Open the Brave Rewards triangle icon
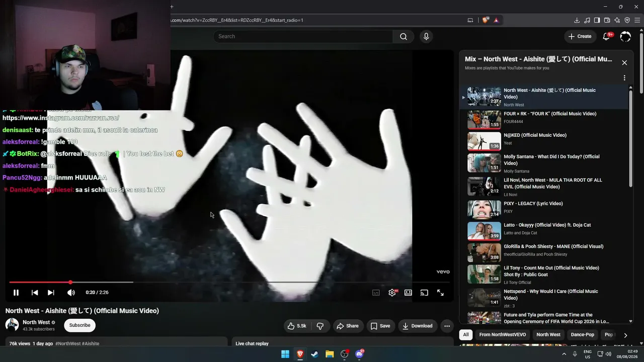Image resolution: width=644 pixels, height=362 pixels. (x=496, y=20)
